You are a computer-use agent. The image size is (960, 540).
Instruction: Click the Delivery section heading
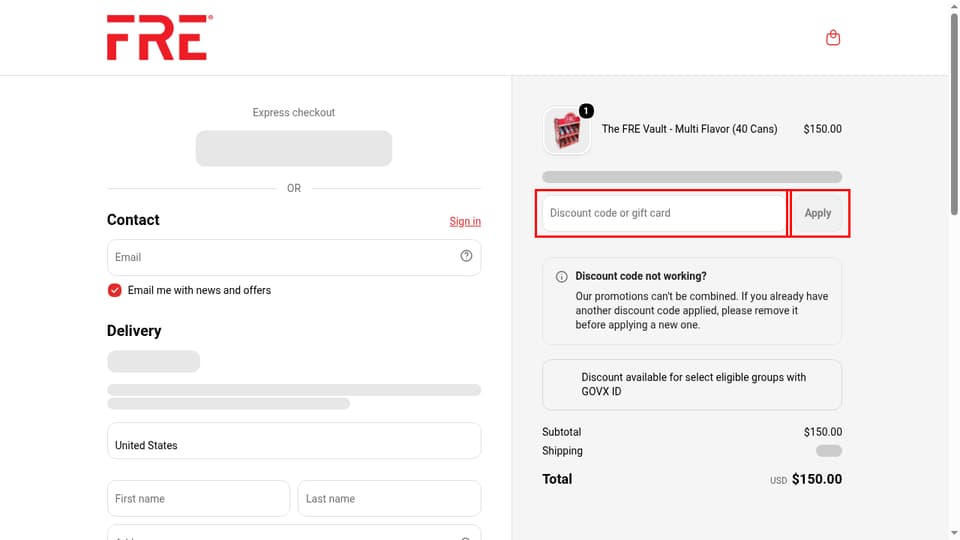click(134, 331)
